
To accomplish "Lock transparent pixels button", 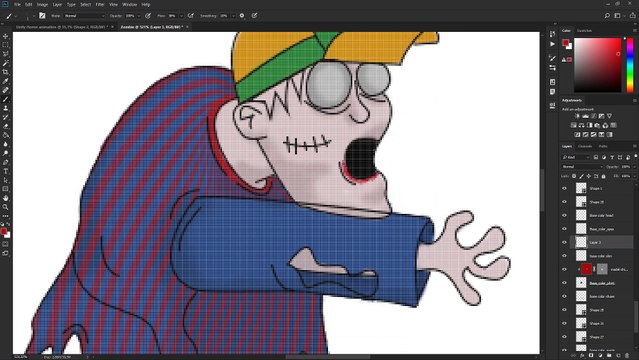I will click(x=574, y=176).
